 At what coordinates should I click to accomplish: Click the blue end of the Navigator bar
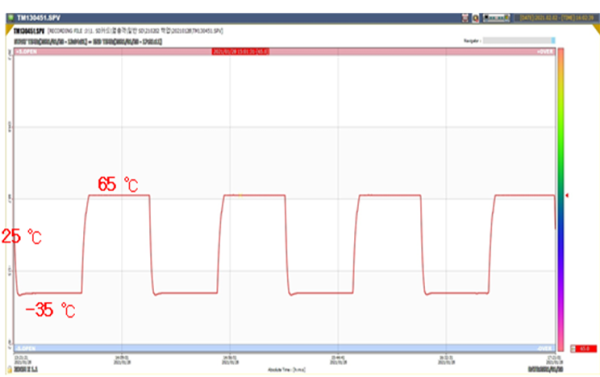[553, 40]
